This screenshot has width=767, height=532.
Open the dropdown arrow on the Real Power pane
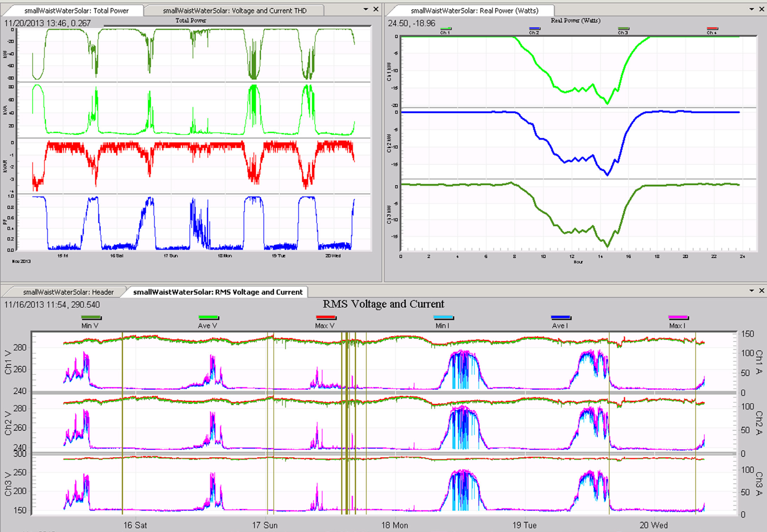751,9
